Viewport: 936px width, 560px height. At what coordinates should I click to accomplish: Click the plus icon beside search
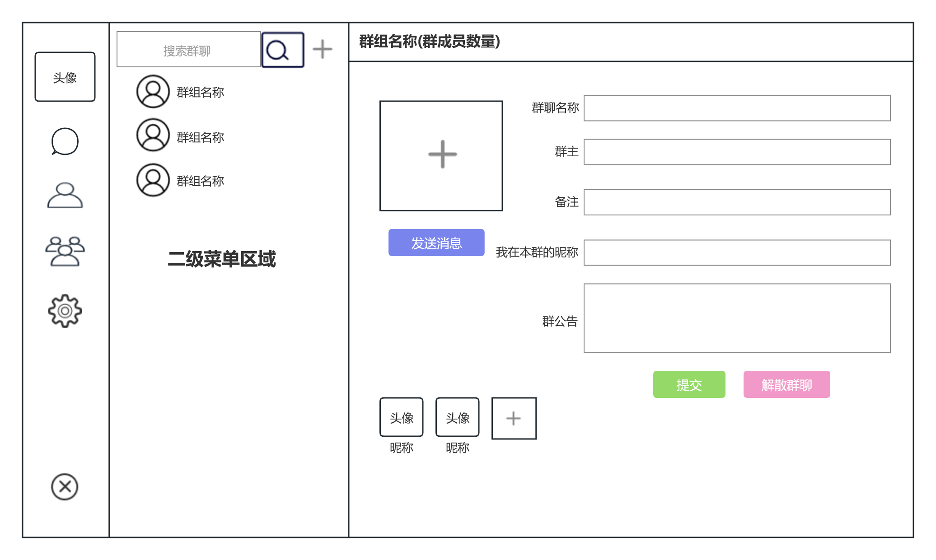click(x=322, y=49)
